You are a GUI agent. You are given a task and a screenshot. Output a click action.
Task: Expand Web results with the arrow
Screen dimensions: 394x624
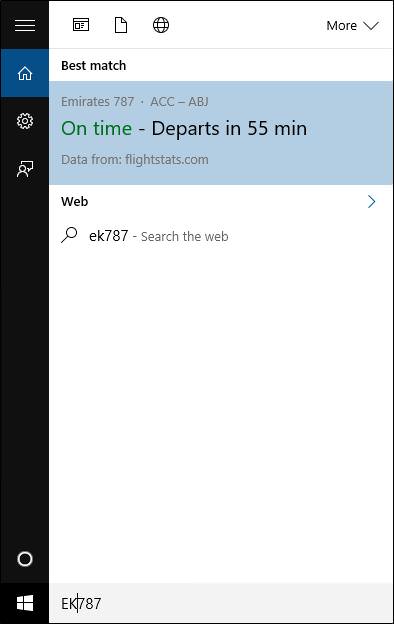[x=372, y=201]
